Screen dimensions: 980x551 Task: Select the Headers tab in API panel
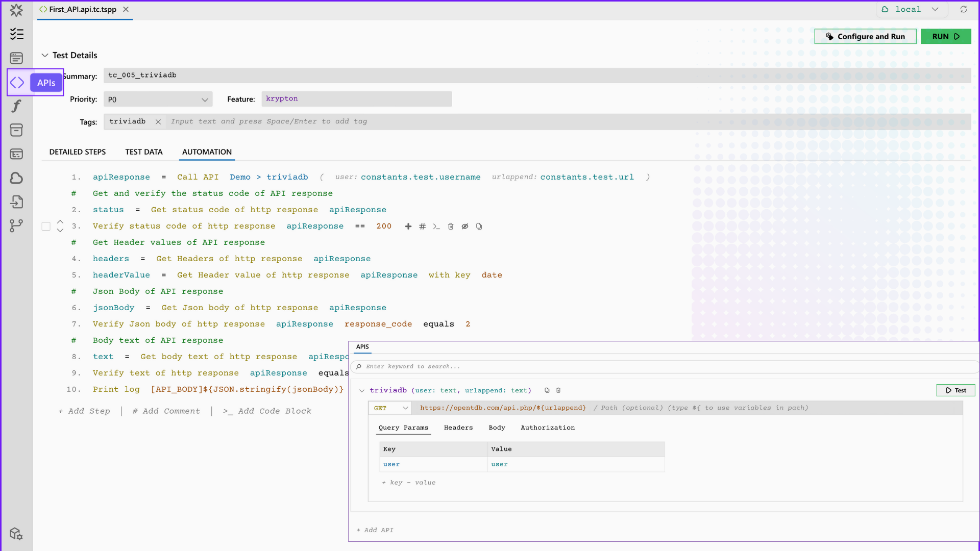pyautogui.click(x=458, y=428)
